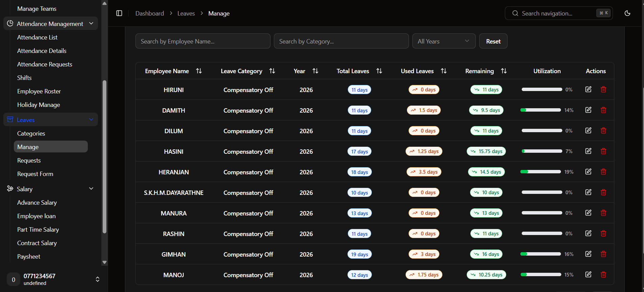Sort by Year column arrows
644x292 pixels.
coord(315,71)
